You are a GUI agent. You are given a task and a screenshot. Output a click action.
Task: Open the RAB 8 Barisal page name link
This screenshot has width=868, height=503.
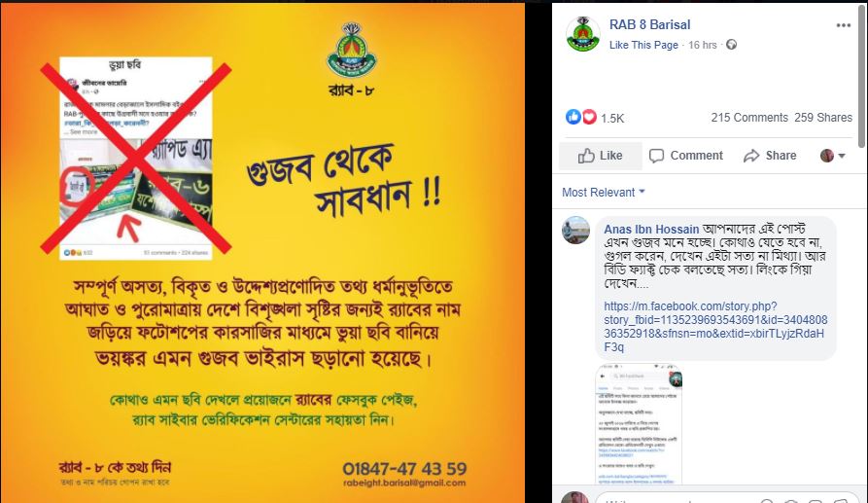click(x=649, y=25)
